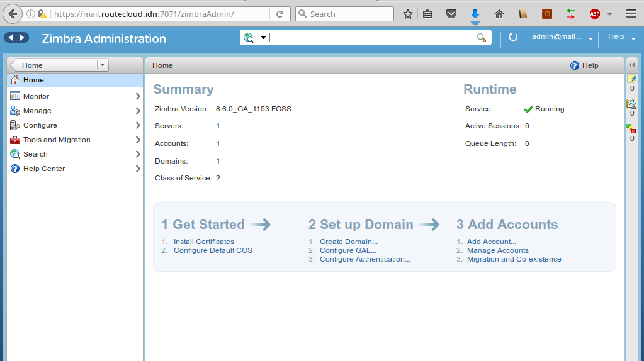Open the Configure Authentication link
Viewport: 644px width, 361px height.
click(x=365, y=259)
